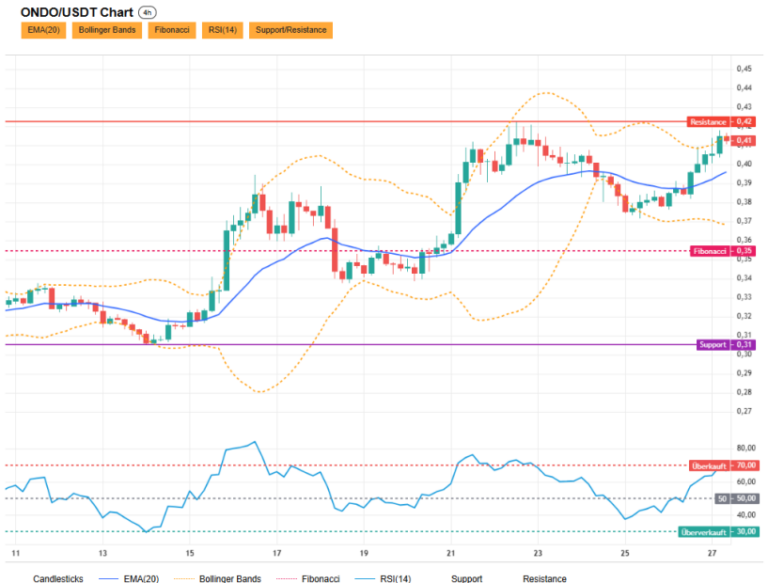Click the date label 13 on time axis
The height and width of the screenshot is (583, 768).
(x=102, y=553)
